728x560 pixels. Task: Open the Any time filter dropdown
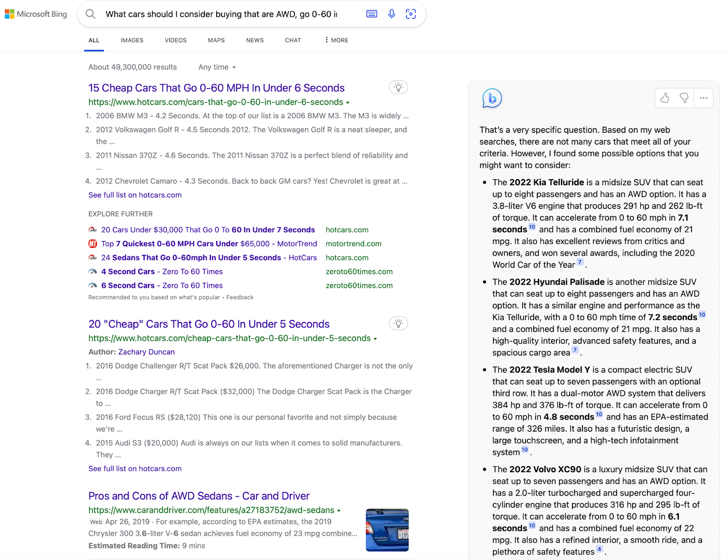[217, 67]
